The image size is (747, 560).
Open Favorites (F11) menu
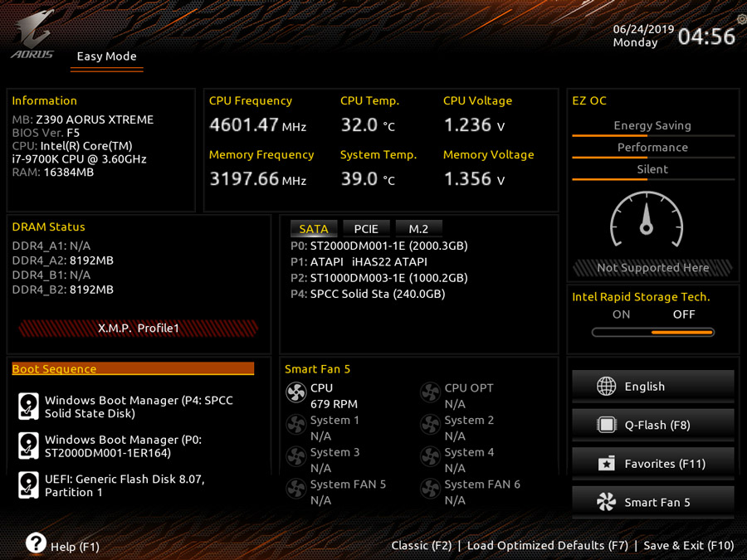(x=652, y=463)
